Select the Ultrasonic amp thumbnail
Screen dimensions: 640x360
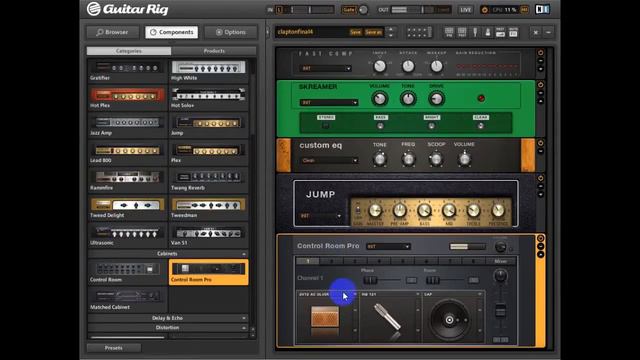pos(127,235)
